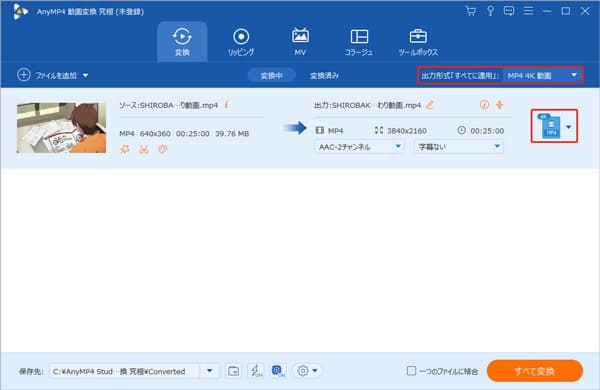
Task: Expand the gear settings dropdown arrow
Action: (x=315, y=371)
